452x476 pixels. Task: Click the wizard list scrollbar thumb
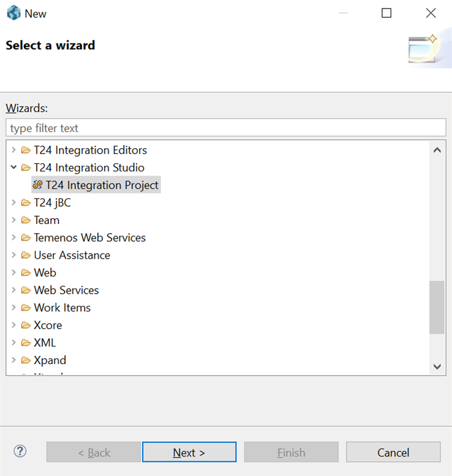click(437, 307)
